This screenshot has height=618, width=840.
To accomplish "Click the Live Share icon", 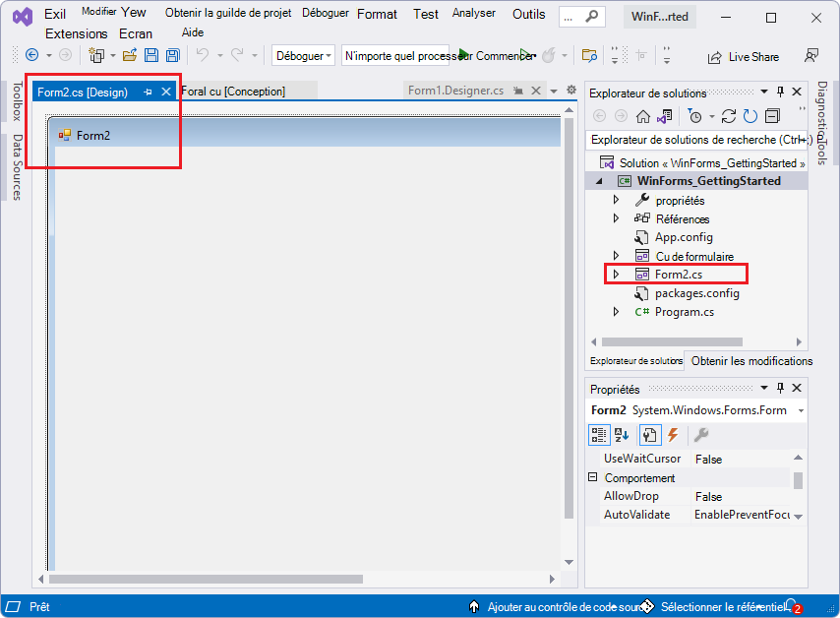I will [x=715, y=57].
